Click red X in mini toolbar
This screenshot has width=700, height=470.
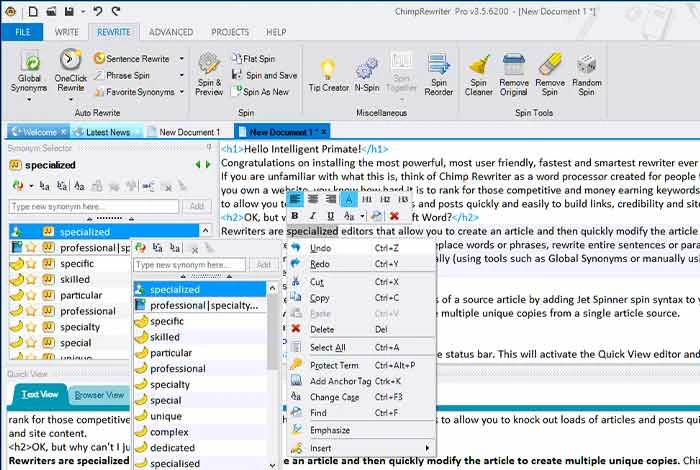click(394, 216)
